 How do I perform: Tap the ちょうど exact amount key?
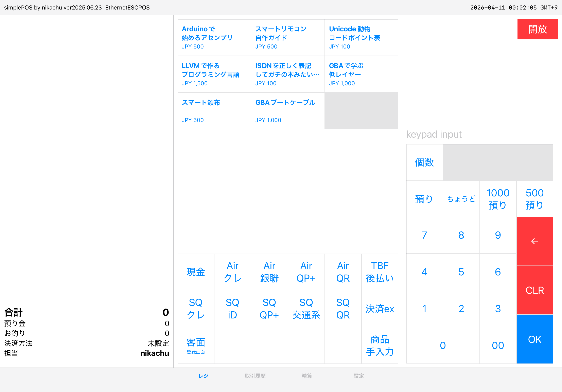point(461,199)
